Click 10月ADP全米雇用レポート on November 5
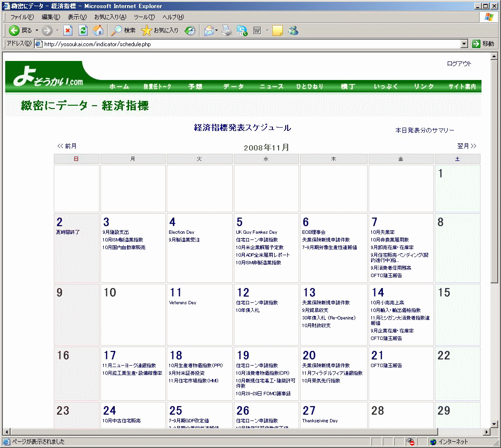Screen dimensions: 501x448 (x=262, y=255)
